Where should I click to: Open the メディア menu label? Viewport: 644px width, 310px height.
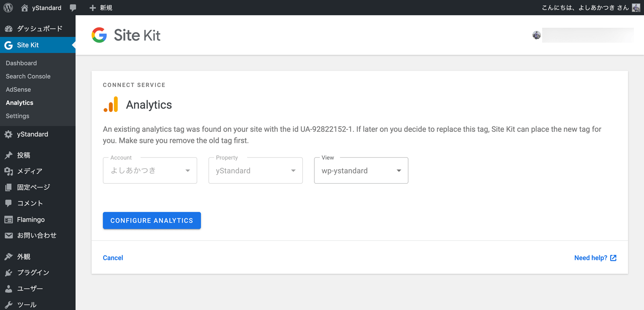tap(30, 171)
